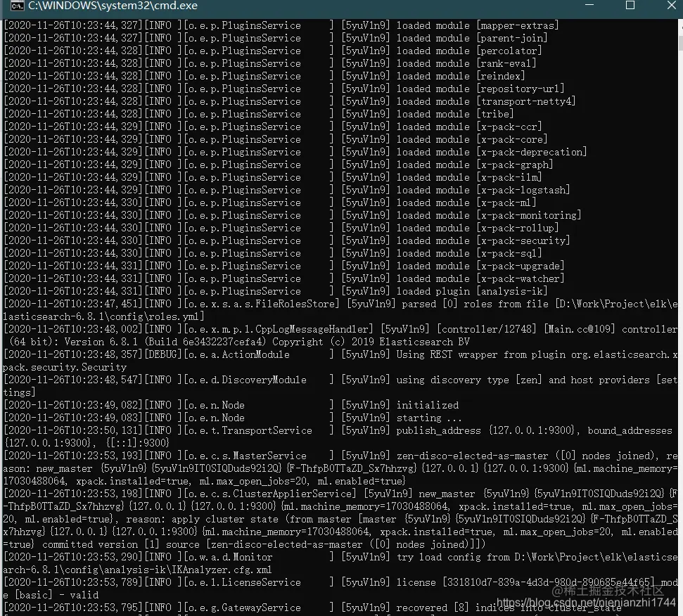Click the text o.e.x.s.a.s.FileRolesStore
Screen dimensions: 683x616
point(262,304)
